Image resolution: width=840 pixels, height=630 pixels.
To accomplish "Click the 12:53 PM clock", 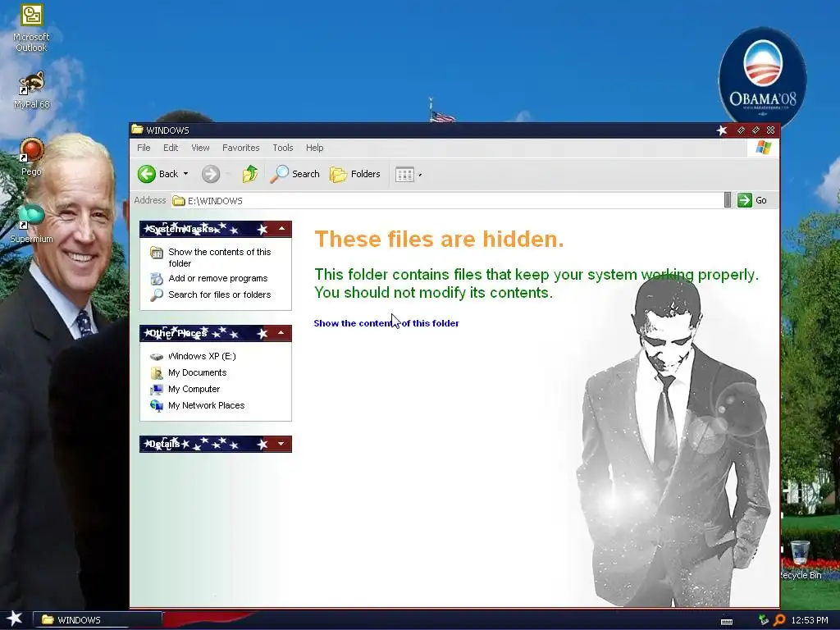I will coord(810,620).
